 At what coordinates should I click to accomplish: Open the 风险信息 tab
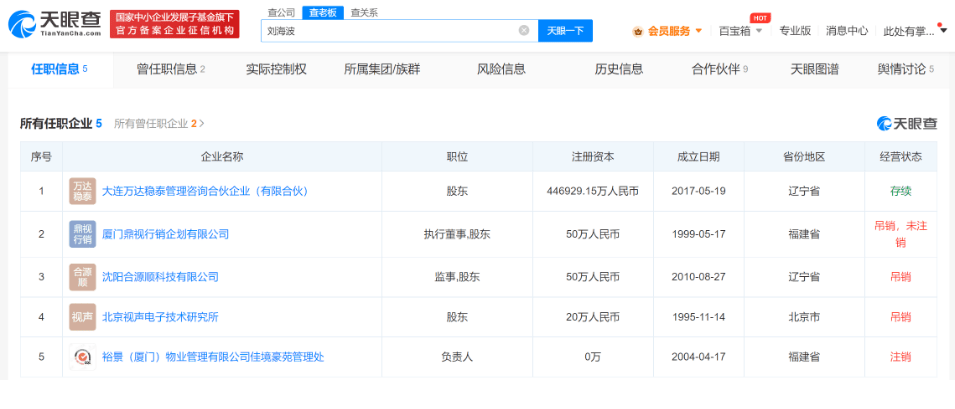[x=501, y=69]
